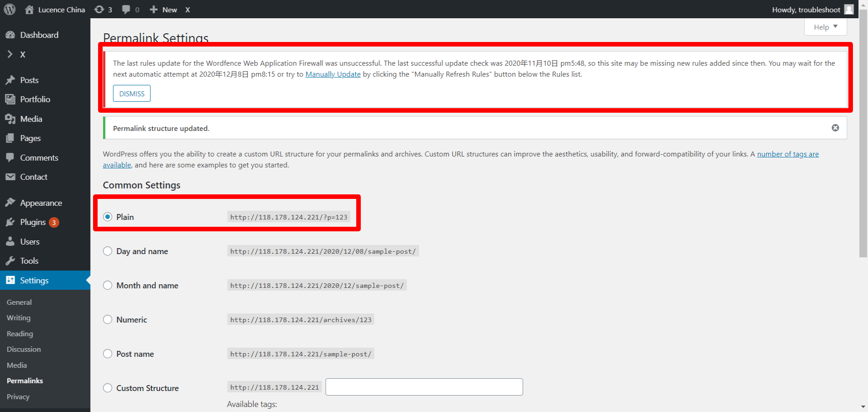Click the Portfolio icon in sidebar
The width and height of the screenshot is (868, 412).
(10, 99)
